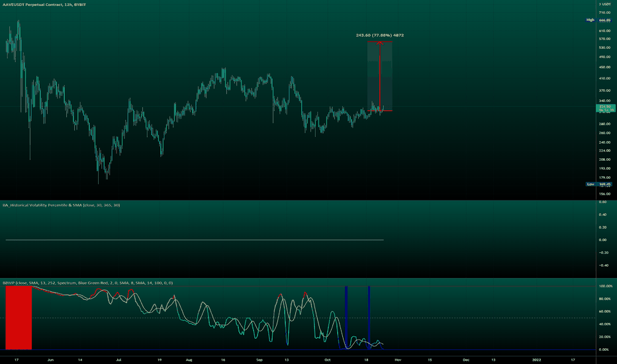Click the 208.00 price axis label
This screenshot has height=364, width=617.
605,159
